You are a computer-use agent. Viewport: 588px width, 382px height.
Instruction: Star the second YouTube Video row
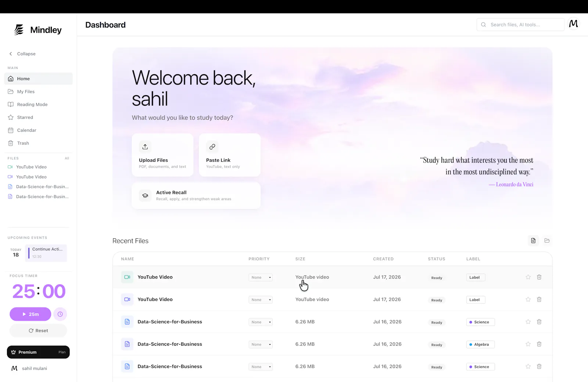[528, 299]
